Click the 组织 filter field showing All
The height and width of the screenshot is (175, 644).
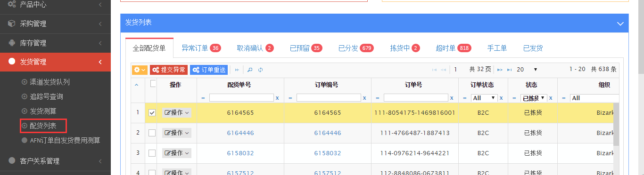(x=594, y=98)
